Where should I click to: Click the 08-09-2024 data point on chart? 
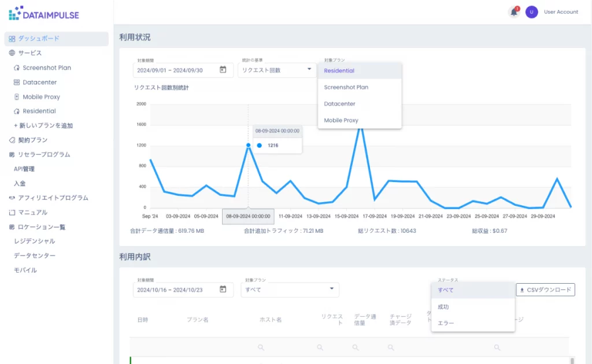coord(248,145)
